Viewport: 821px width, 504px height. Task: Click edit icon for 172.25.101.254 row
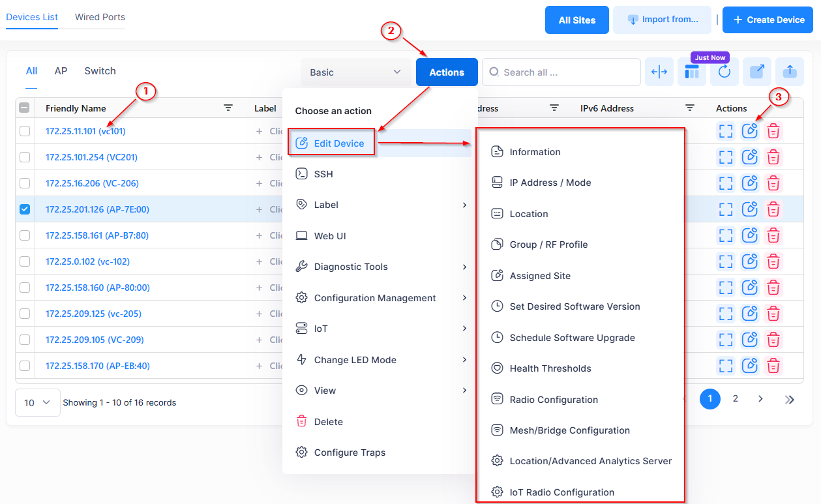[750, 157]
